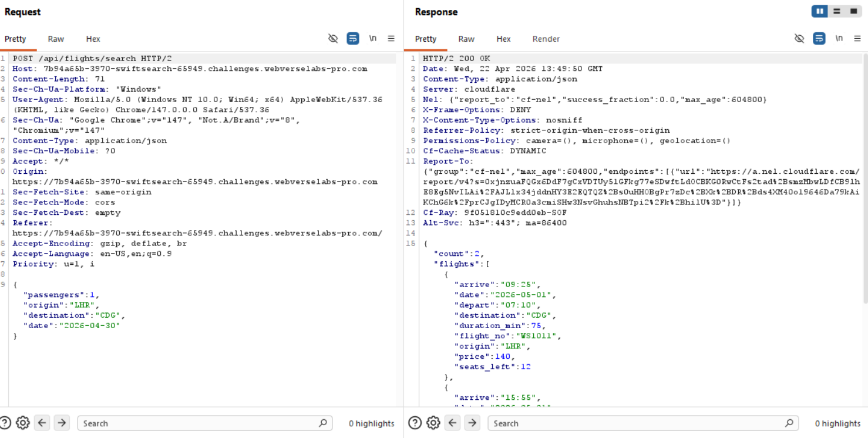The image size is (868, 438).
Task: Select side-by-side split layout button
Action: tap(819, 11)
